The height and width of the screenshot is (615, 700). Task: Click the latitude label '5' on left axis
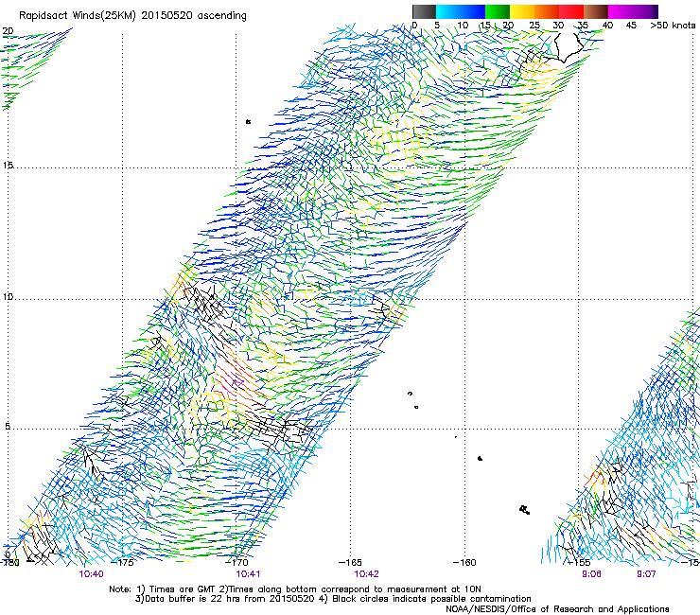tap(8, 427)
